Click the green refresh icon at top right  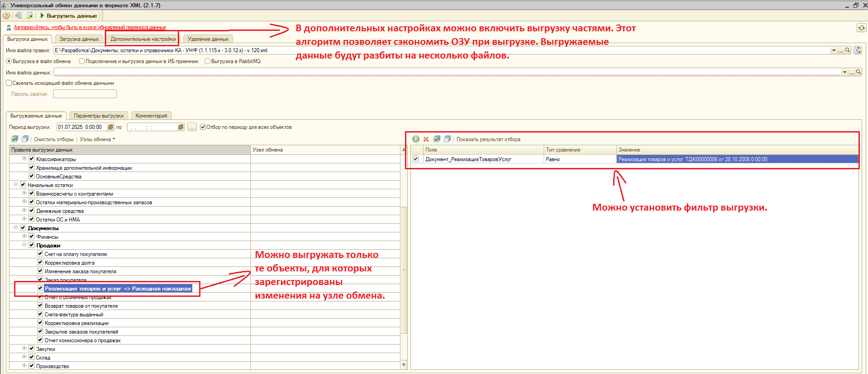click(x=861, y=28)
